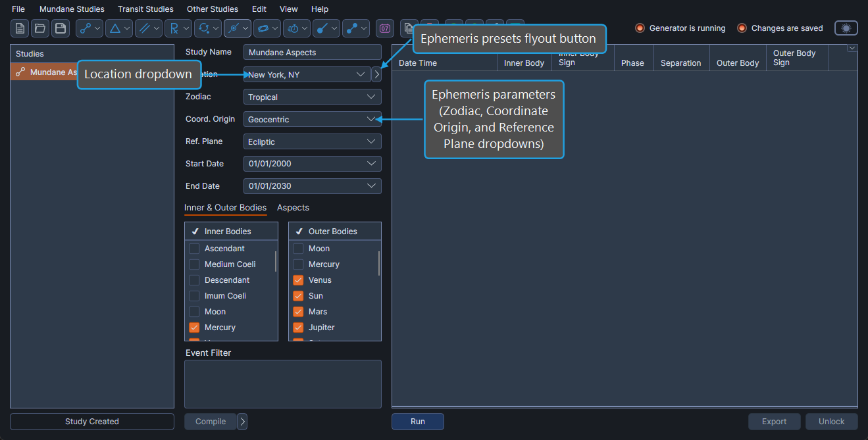Click the Run button
868x440 pixels.
(418, 422)
